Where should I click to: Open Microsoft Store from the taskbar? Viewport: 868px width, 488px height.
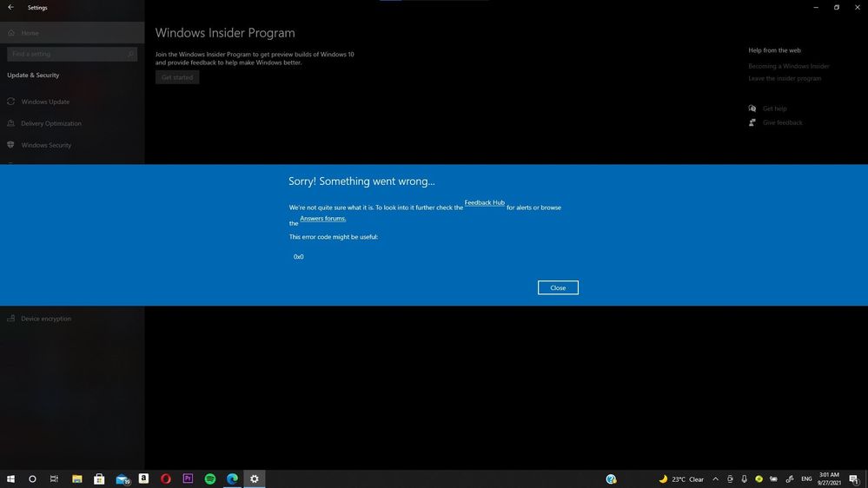[99, 479]
